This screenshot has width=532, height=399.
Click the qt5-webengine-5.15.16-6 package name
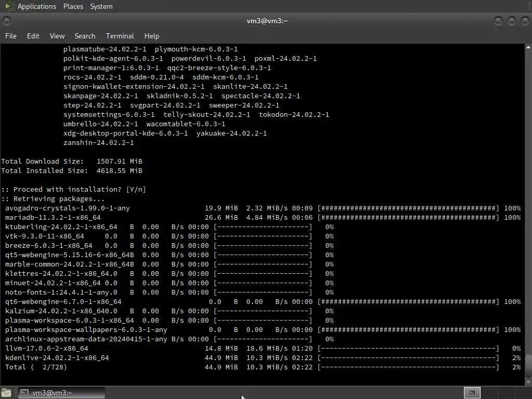coord(67,255)
